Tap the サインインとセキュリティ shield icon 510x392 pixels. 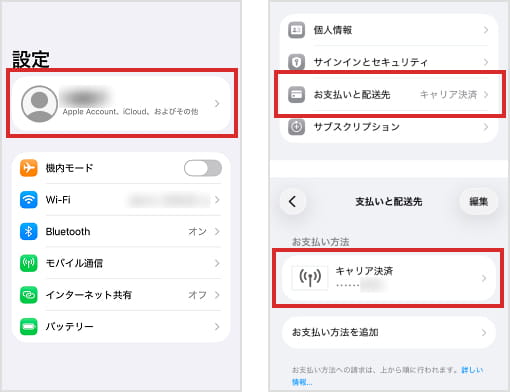[x=296, y=62]
